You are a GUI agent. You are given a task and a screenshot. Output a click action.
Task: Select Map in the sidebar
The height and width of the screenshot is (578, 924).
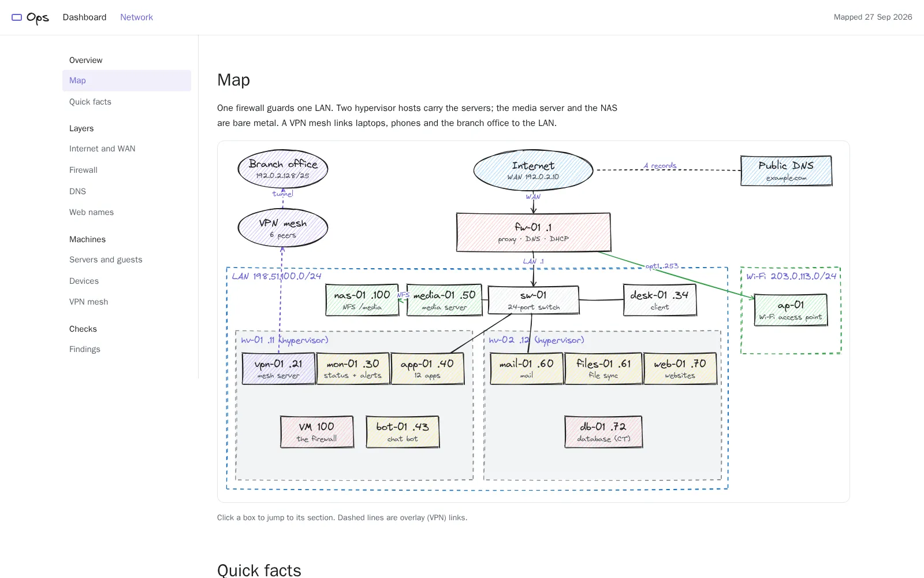coord(126,80)
